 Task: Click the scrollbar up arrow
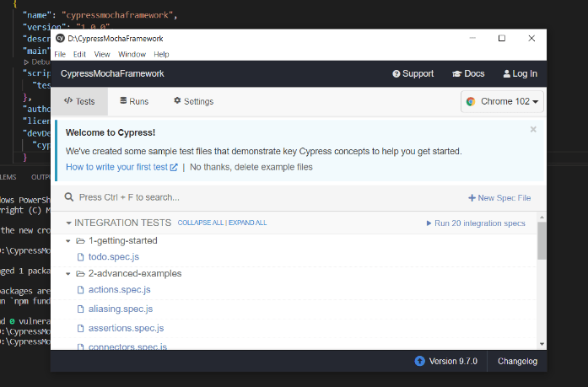pos(542,218)
